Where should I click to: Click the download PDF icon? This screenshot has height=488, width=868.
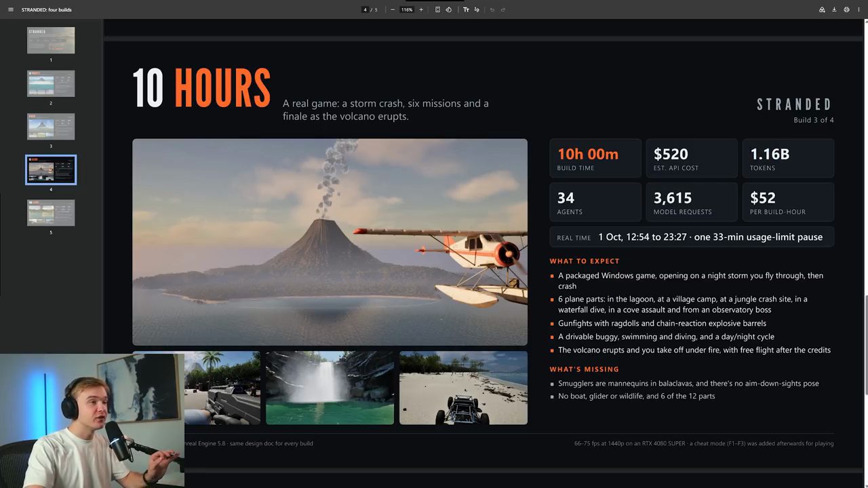pos(834,9)
